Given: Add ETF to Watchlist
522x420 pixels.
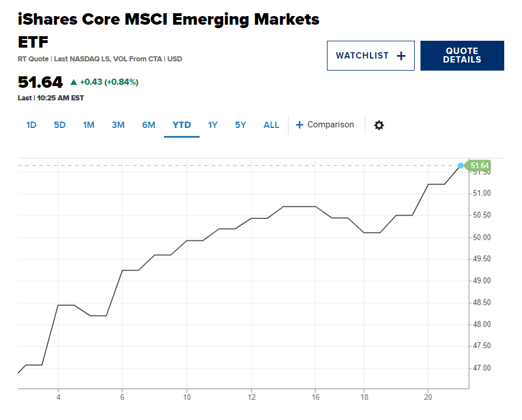Looking at the screenshot, I should point(371,56).
